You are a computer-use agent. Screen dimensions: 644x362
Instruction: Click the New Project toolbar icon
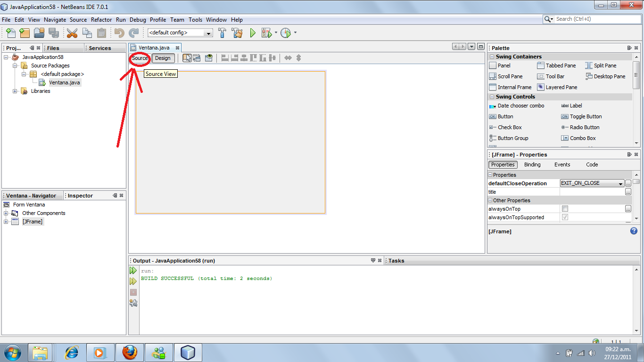(25, 33)
